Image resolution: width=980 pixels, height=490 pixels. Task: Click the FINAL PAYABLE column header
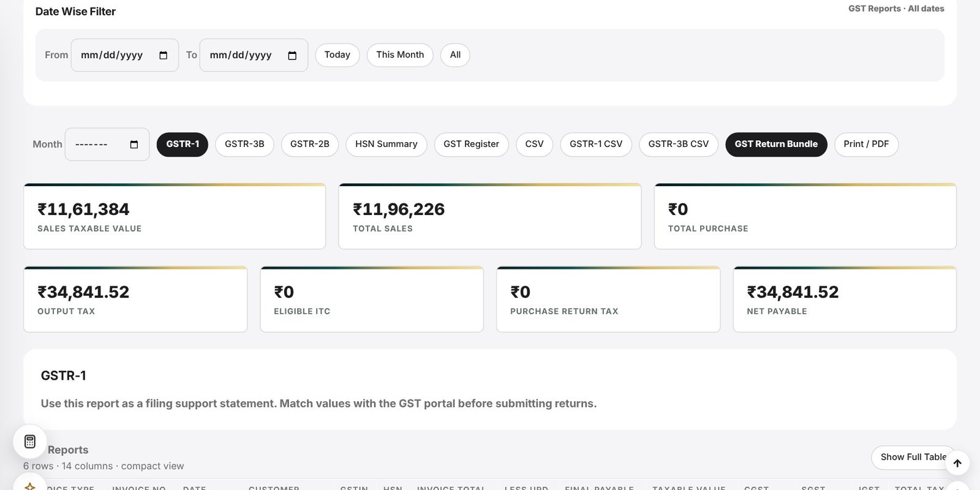pyautogui.click(x=599, y=488)
